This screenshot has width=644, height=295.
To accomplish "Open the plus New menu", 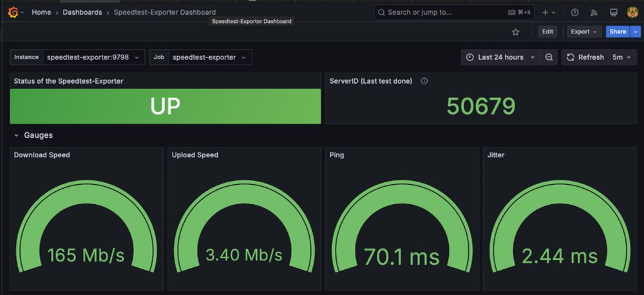I will [x=549, y=12].
